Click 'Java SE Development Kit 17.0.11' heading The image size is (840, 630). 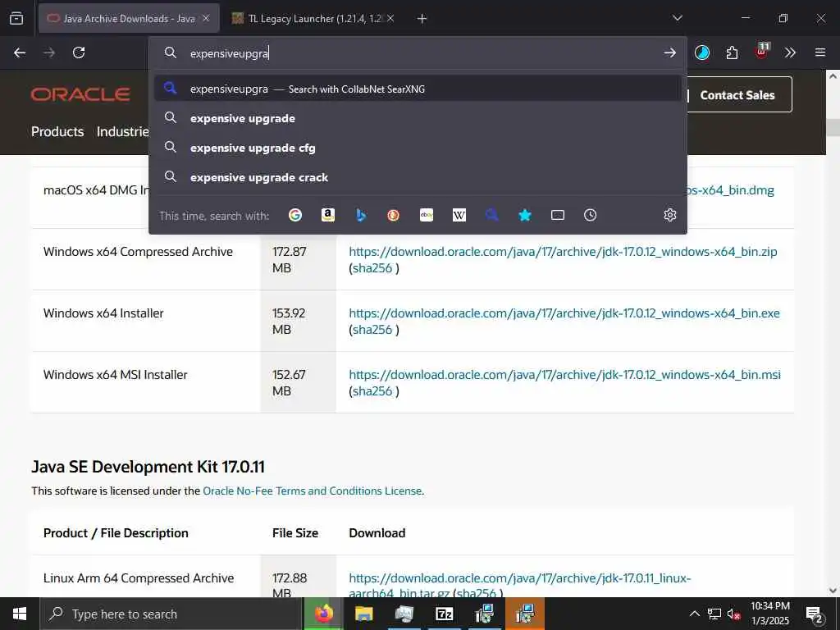(148, 467)
